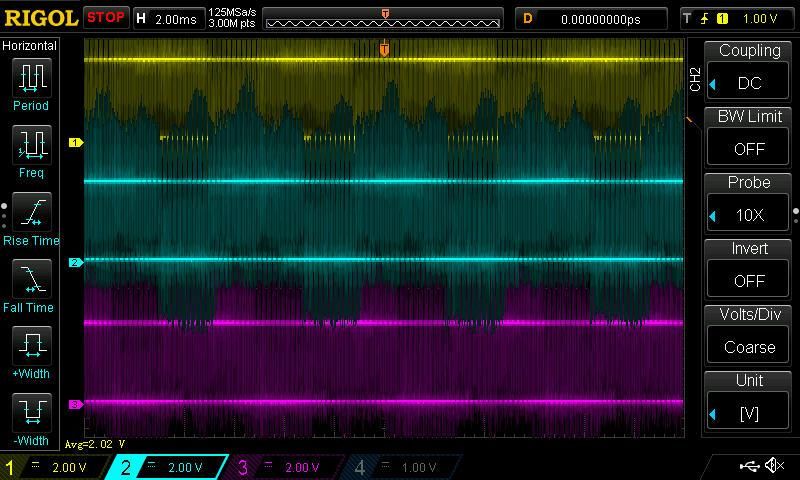Click the waveform memory overview bar

(383, 19)
